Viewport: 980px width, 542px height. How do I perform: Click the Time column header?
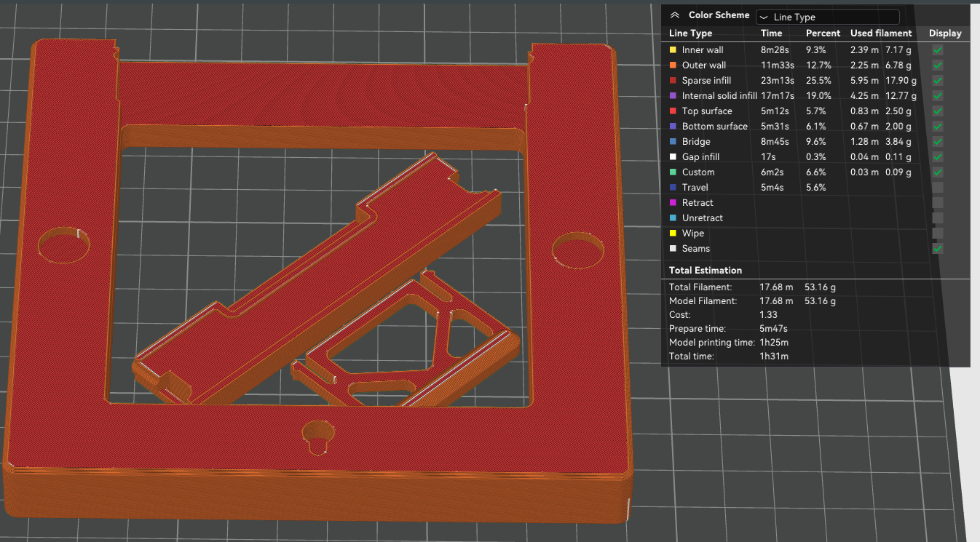pos(772,33)
